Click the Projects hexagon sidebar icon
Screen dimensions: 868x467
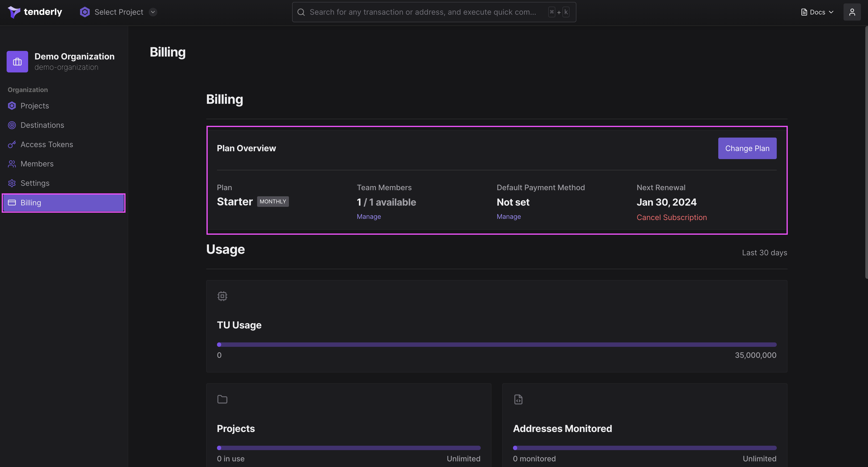12,106
